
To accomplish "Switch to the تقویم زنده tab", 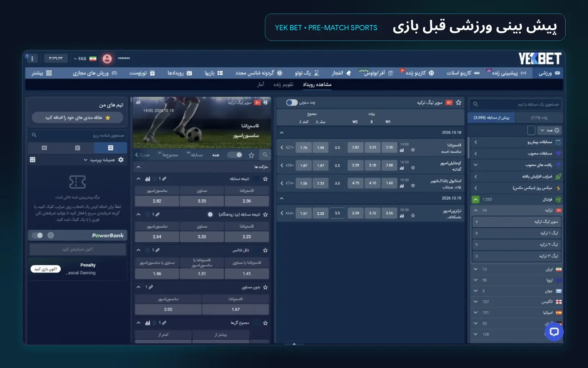I will [x=283, y=84].
